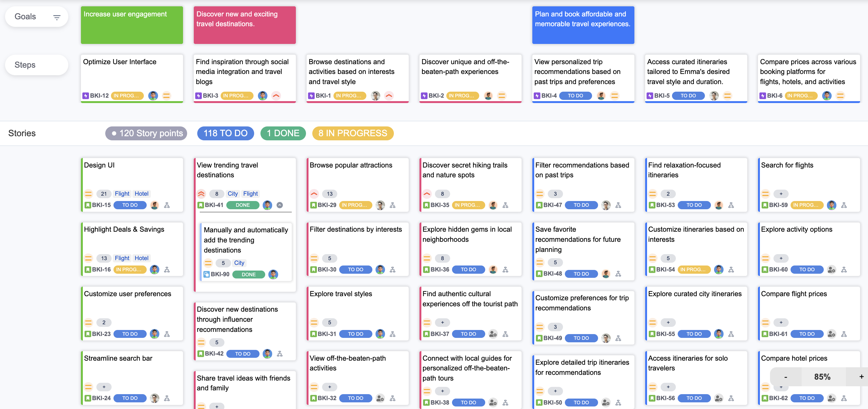Click epic icon next to BKI-3

pyautogui.click(x=199, y=96)
